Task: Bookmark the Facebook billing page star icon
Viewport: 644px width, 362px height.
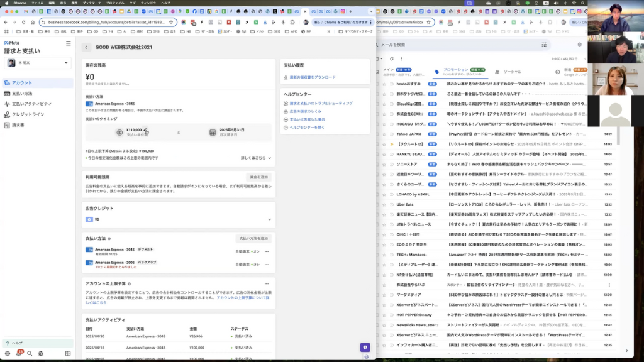Action: (171, 22)
